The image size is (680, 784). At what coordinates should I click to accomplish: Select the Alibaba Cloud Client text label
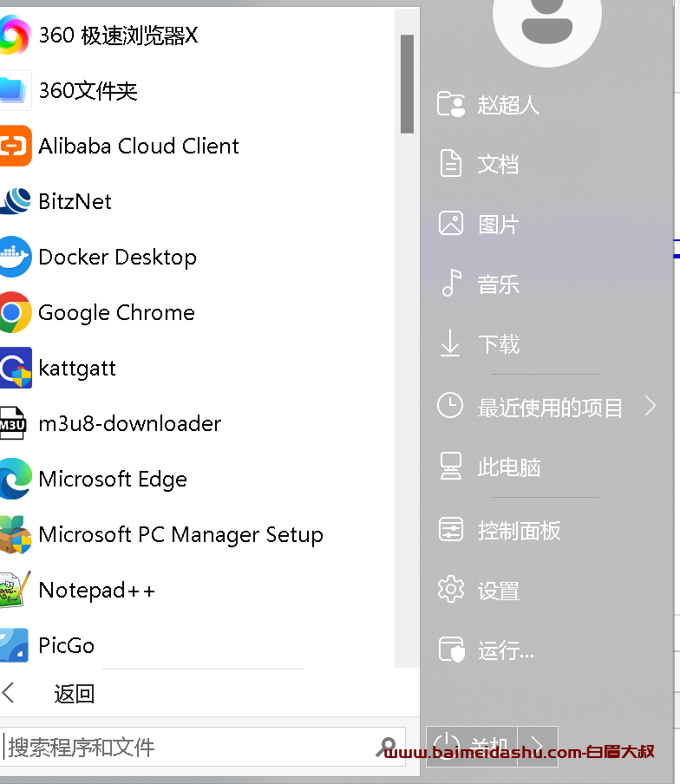[139, 146]
